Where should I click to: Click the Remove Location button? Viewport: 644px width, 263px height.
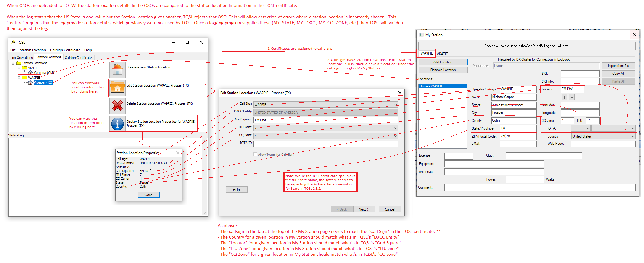point(443,70)
